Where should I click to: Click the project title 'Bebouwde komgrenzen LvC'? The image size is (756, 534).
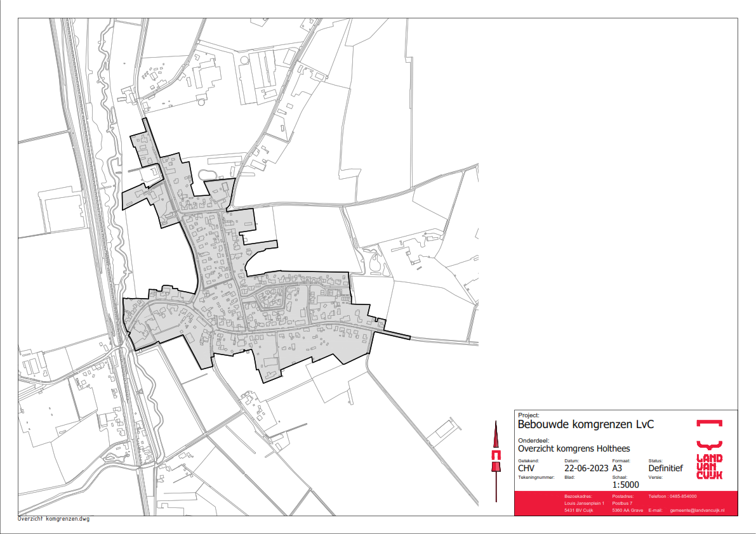[586, 424]
